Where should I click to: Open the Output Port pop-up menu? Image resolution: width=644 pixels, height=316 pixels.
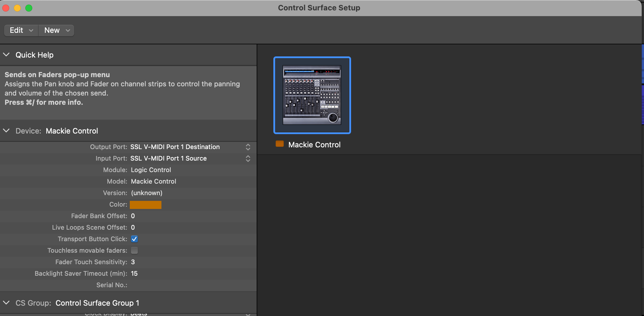[x=248, y=147]
